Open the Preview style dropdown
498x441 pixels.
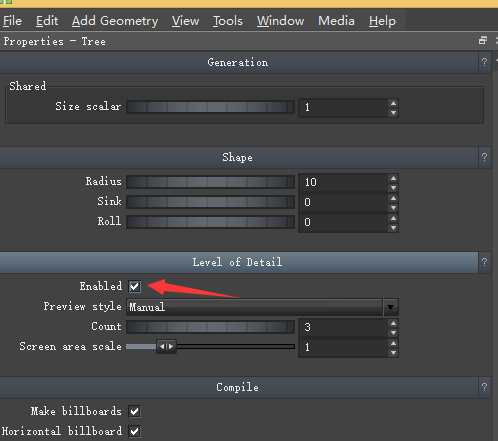coord(262,307)
